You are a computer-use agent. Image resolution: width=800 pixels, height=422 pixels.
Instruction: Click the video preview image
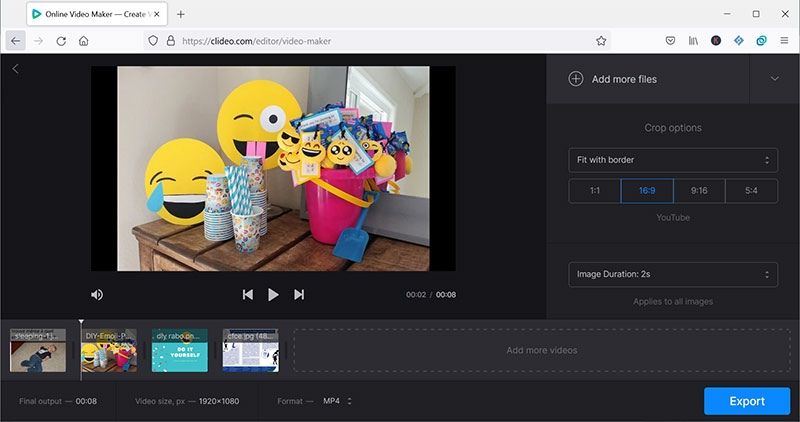(x=273, y=168)
